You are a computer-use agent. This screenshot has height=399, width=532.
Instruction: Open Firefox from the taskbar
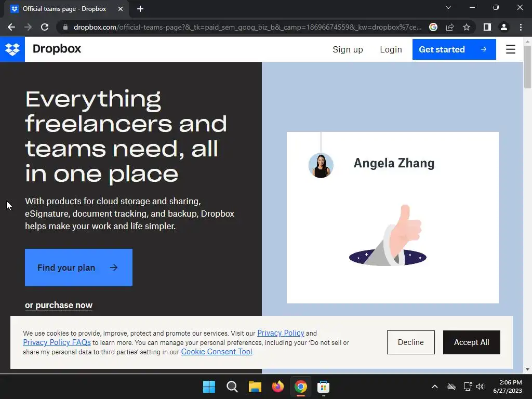click(277, 387)
